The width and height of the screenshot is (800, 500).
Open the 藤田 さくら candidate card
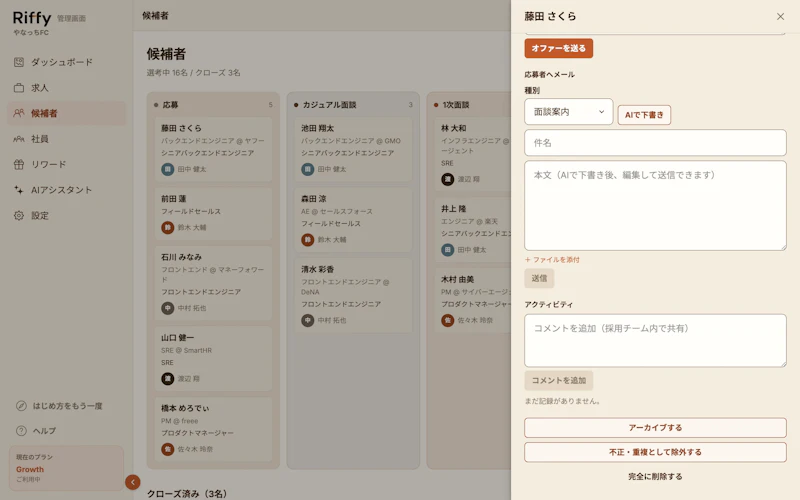tap(213, 149)
